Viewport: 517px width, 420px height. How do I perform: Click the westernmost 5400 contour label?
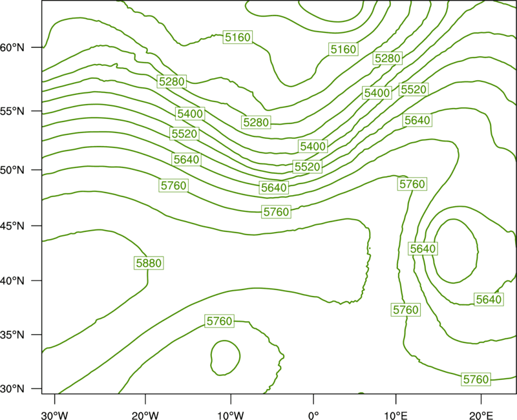[x=190, y=114]
